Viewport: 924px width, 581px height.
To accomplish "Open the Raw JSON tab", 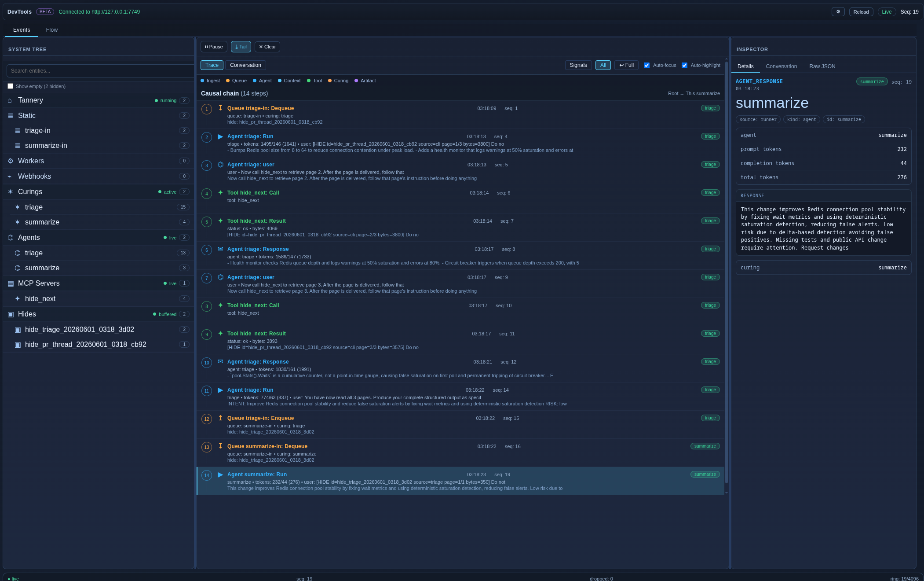I will pos(822,66).
